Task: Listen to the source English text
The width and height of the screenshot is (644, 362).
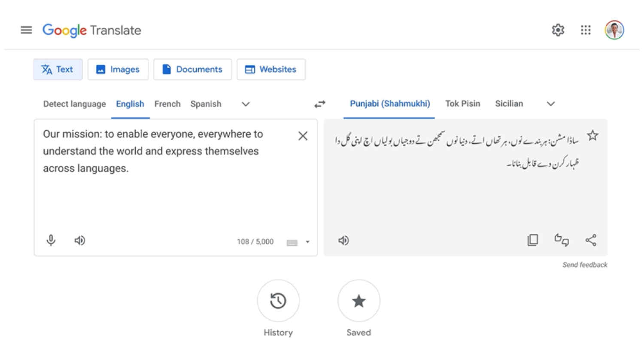Action: click(79, 240)
